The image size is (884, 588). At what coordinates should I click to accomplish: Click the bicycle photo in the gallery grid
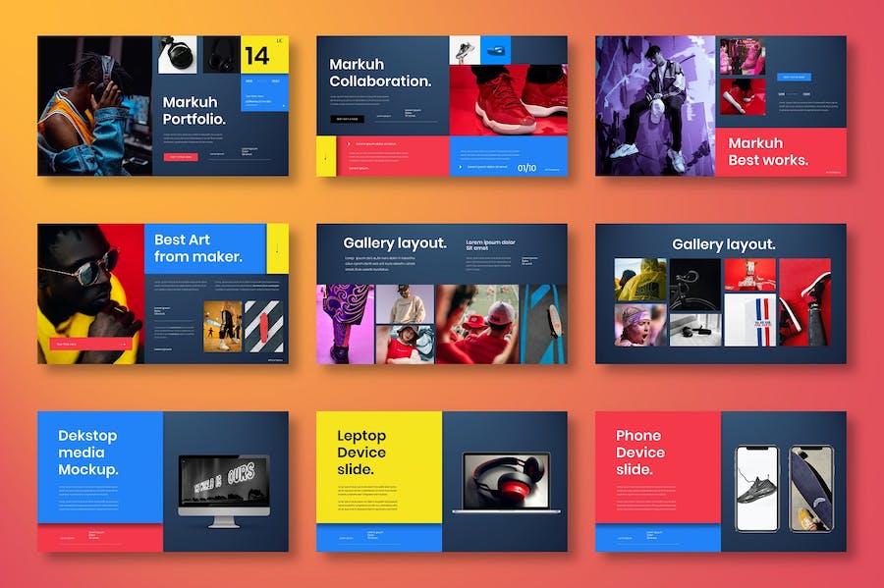tap(695, 279)
